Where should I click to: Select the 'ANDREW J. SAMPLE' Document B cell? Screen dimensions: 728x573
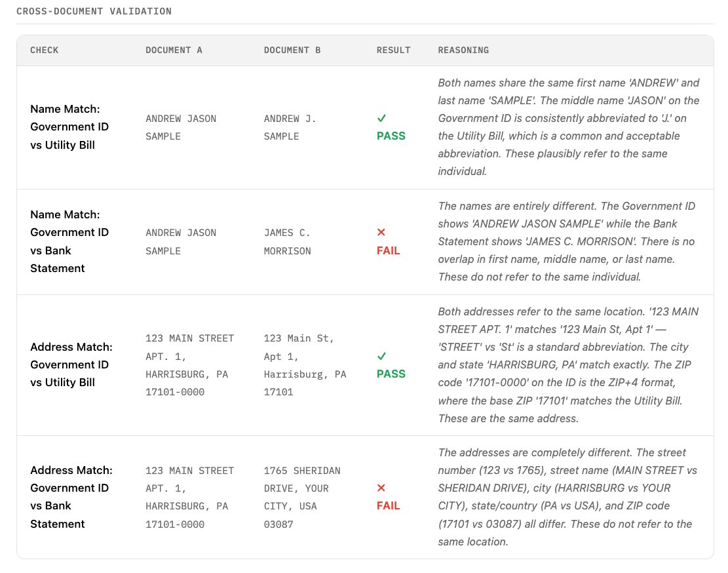coord(290,128)
